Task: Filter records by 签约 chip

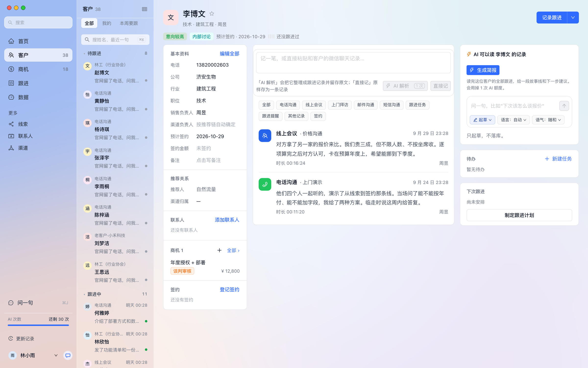Action: (318, 116)
